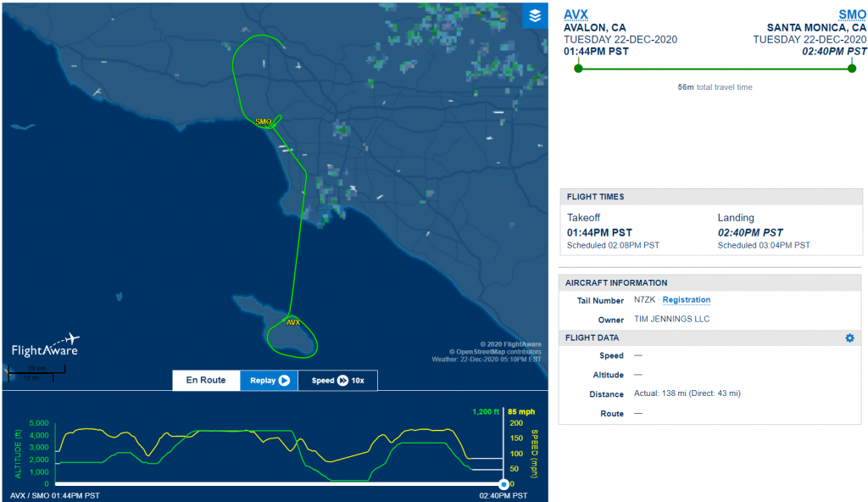The width and height of the screenshot is (868, 502).
Task: Click the AVX airport marker on map
Action: point(293,322)
